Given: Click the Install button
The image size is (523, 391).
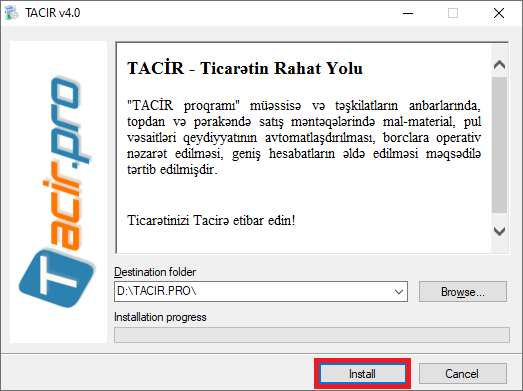Looking at the screenshot, I should (x=362, y=374).
